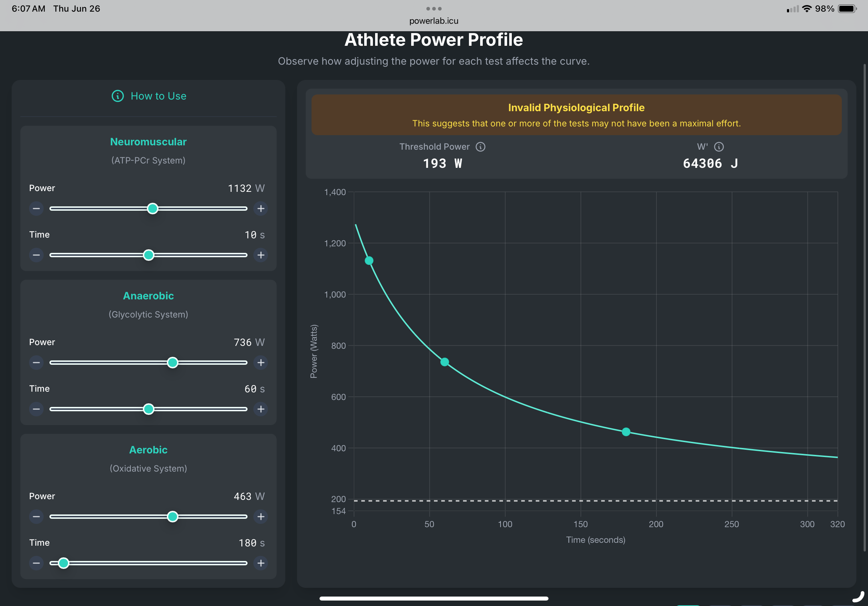Click the How to Use info icon
This screenshot has height=606, width=868.
click(x=117, y=96)
